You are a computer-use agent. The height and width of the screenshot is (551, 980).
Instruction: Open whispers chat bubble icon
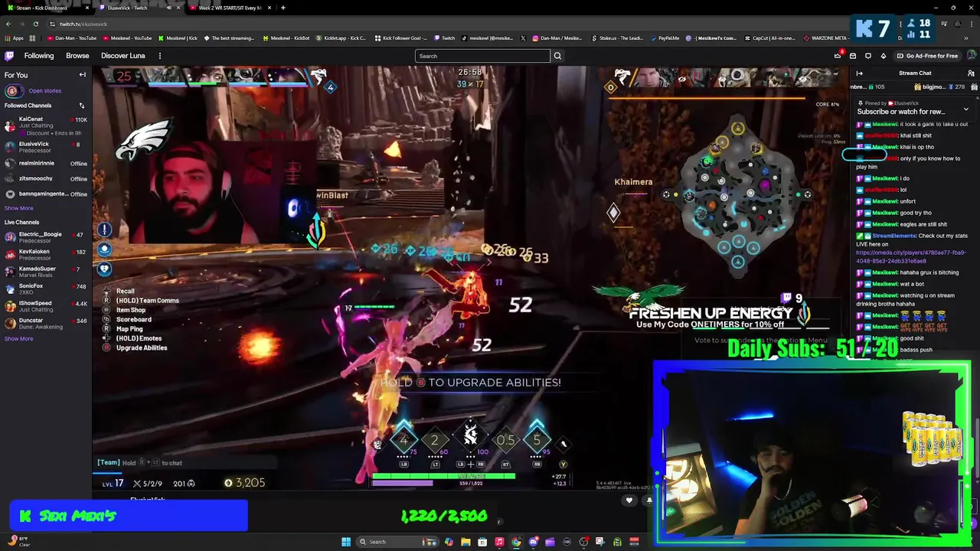(868, 56)
